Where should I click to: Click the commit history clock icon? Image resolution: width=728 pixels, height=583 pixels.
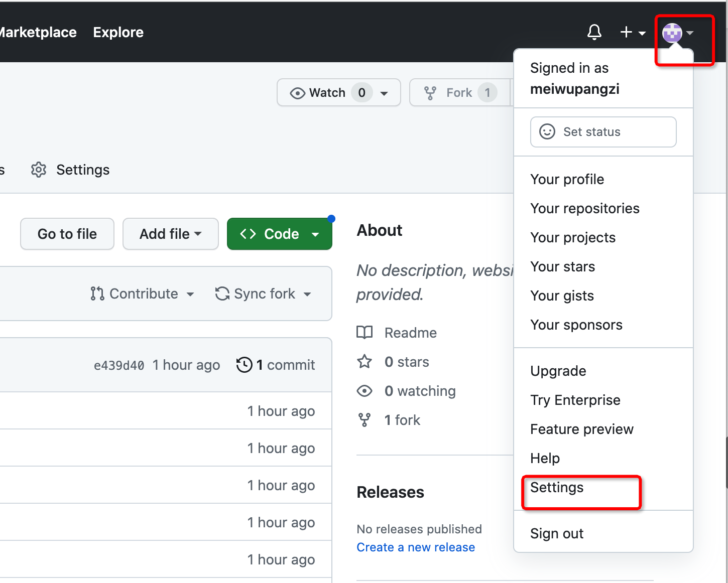[245, 365]
